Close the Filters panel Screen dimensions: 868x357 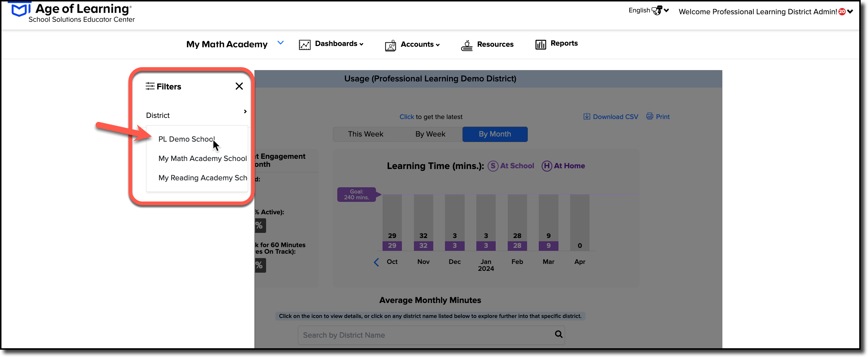(x=239, y=86)
